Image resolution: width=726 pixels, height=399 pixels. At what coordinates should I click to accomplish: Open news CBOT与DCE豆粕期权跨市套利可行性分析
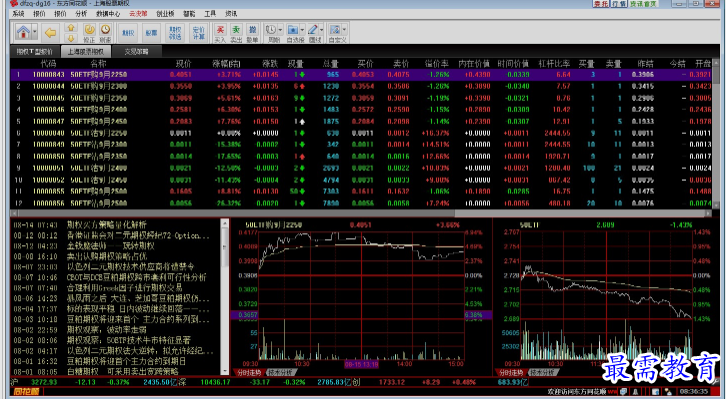pyautogui.click(x=137, y=277)
